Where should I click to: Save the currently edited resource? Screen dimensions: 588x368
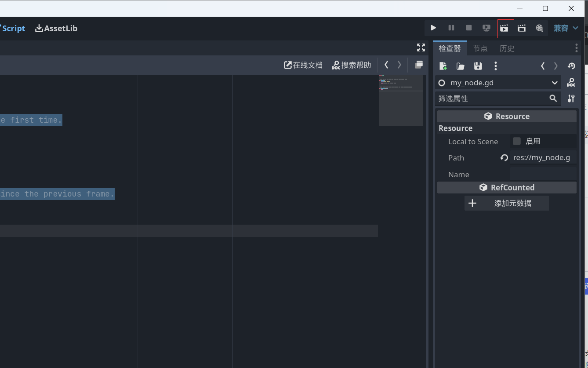(478, 66)
